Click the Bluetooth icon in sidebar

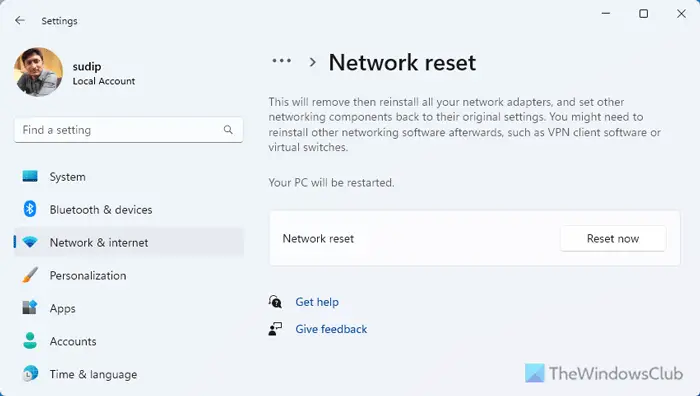[30, 209]
